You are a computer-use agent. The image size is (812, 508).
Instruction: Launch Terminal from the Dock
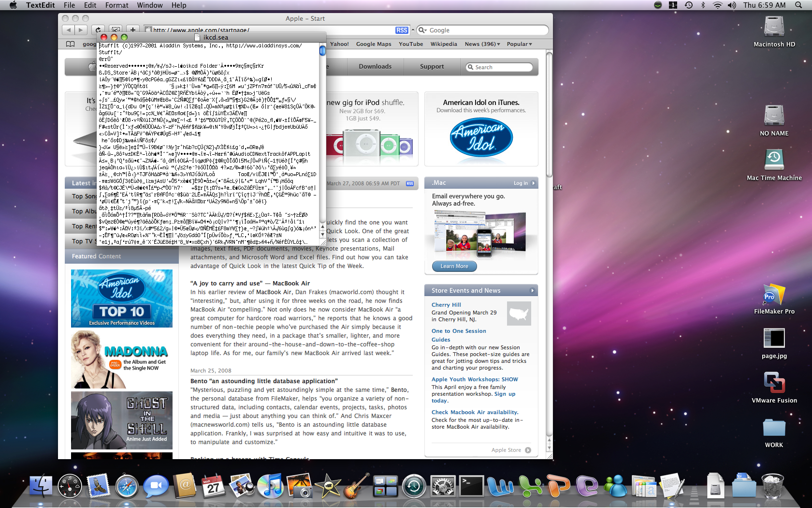(471, 486)
